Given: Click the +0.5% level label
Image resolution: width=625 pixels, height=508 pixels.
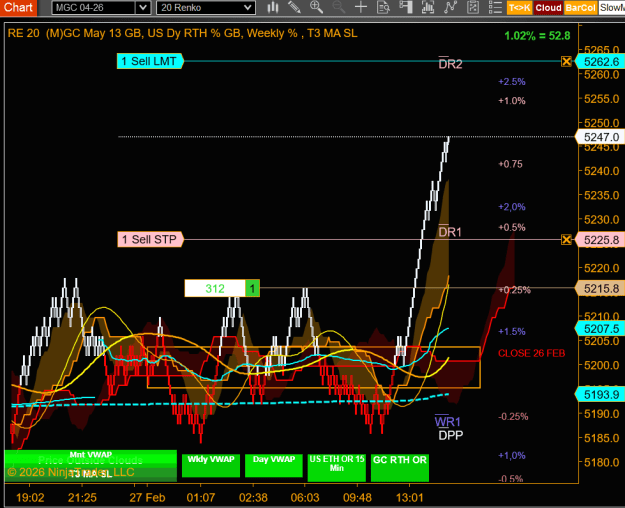Looking at the screenshot, I should (x=512, y=227).
